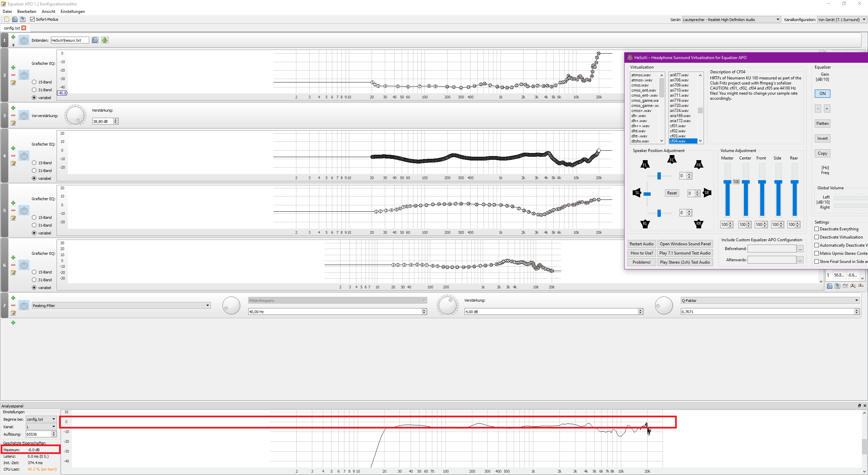Viewport: 868px width, 475px height.
Task: Click the FL speaker icon in HeSuVi
Action: click(x=645, y=165)
